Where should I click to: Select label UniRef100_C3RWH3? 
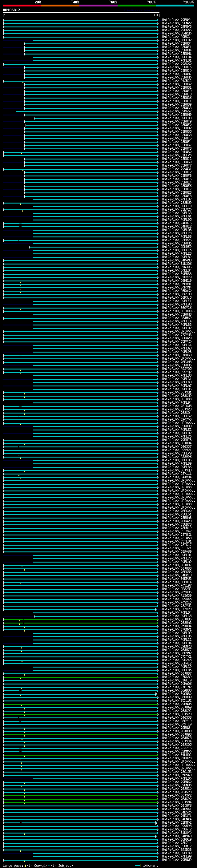(176, 426)
